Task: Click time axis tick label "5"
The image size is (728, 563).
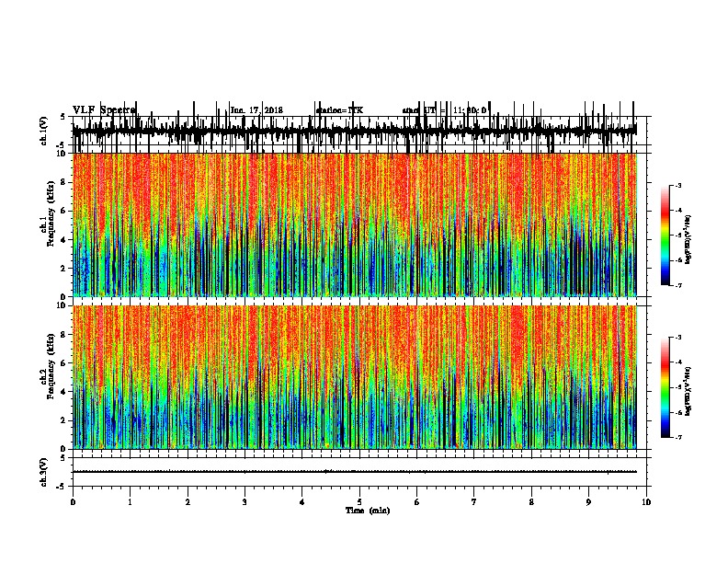Action: point(359,502)
